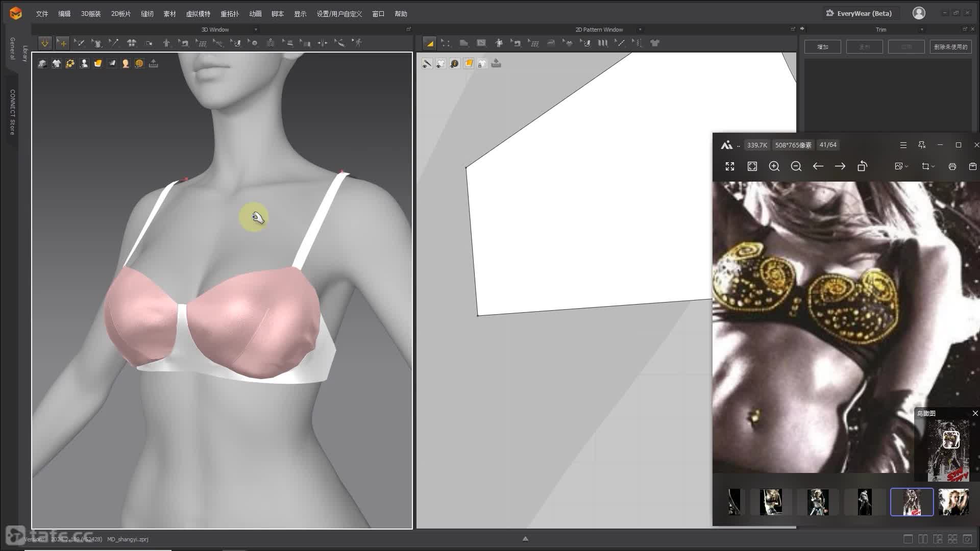Click the 增加 button in Trim panel
The width and height of the screenshot is (980, 551).
pyautogui.click(x=822, y=47)
